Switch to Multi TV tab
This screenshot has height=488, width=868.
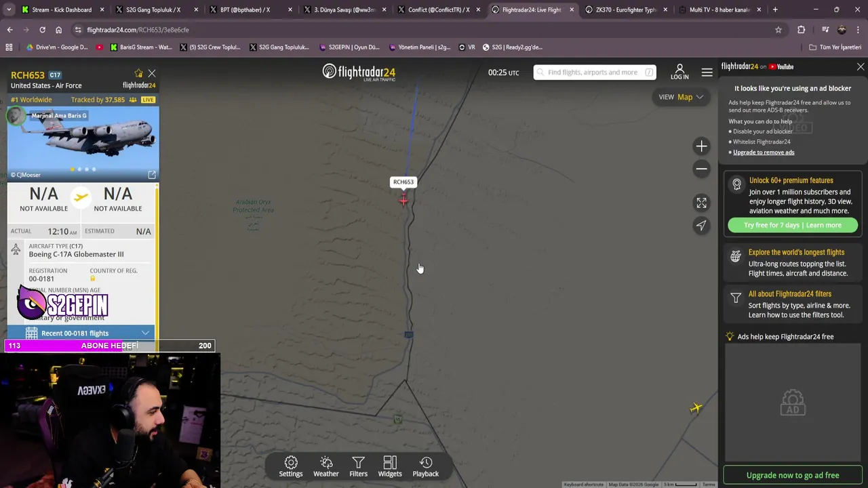pos(719,9)
